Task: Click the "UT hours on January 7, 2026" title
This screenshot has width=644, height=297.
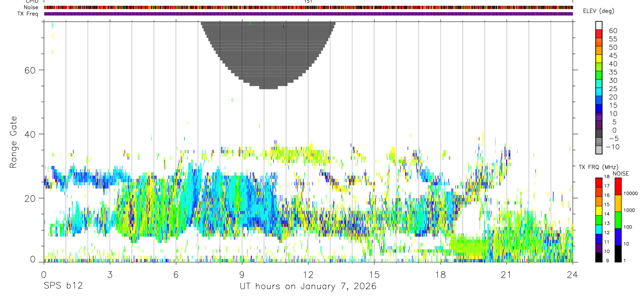Action: point(308,287)
